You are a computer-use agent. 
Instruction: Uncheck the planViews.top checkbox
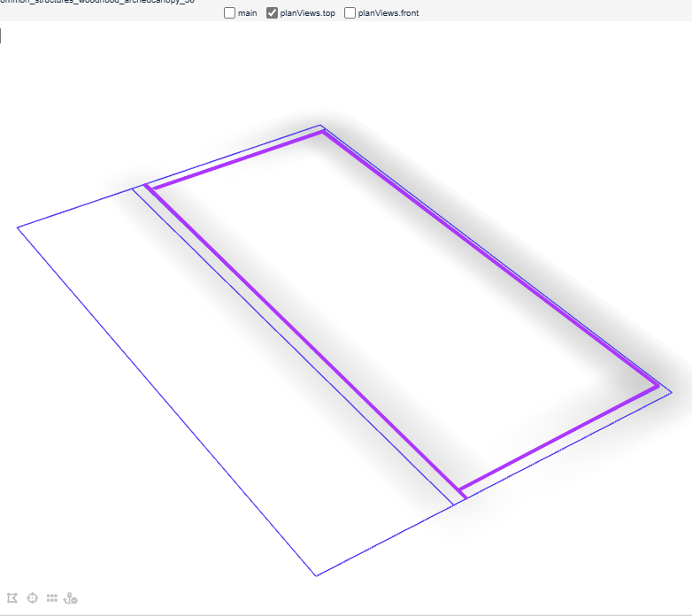pyautogui.click(x=273, y=13)
